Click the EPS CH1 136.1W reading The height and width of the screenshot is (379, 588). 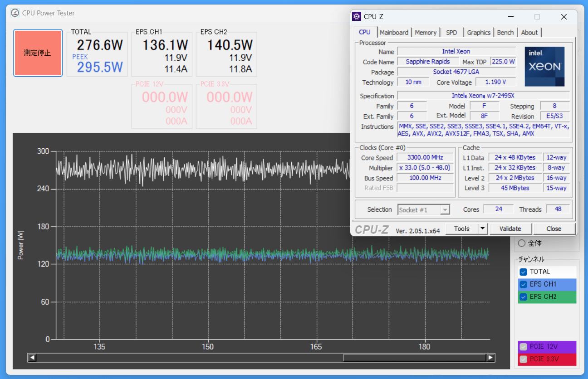click(165, 45)
